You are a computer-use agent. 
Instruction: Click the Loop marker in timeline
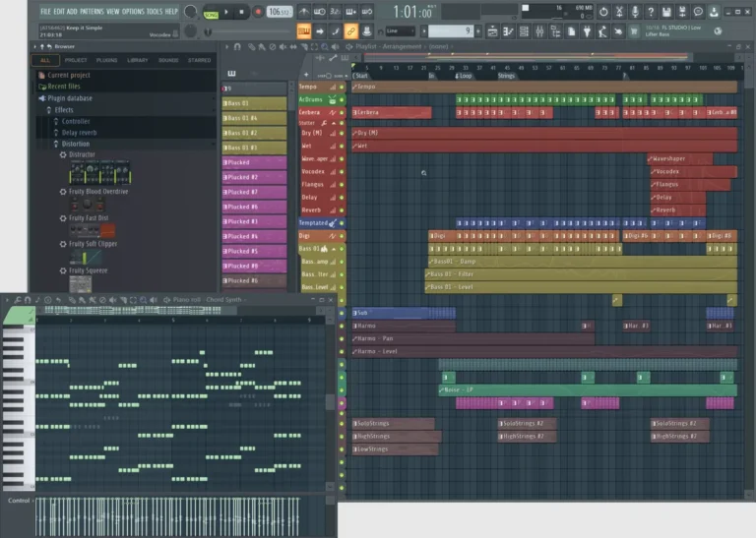[464, 76]
